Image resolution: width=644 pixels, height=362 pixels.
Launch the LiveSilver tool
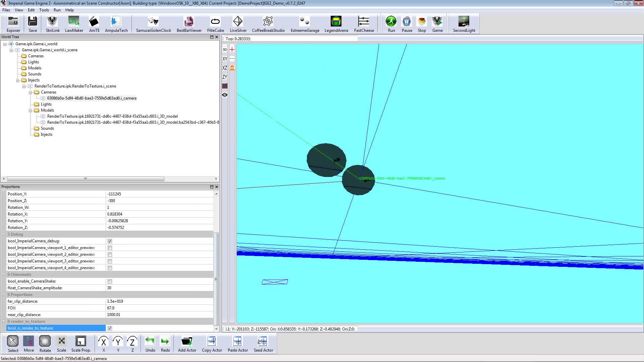point(238,24)
